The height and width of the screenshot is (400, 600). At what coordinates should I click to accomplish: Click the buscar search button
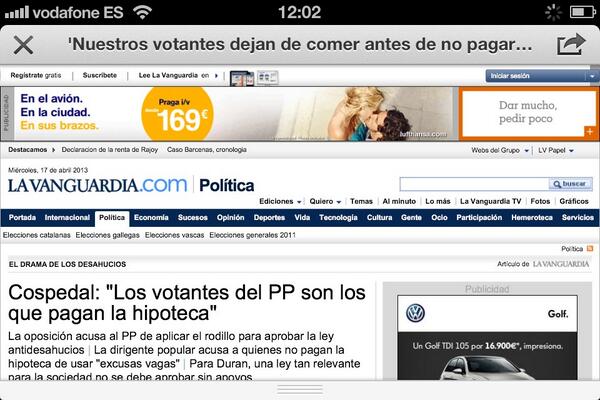point(569,184)
